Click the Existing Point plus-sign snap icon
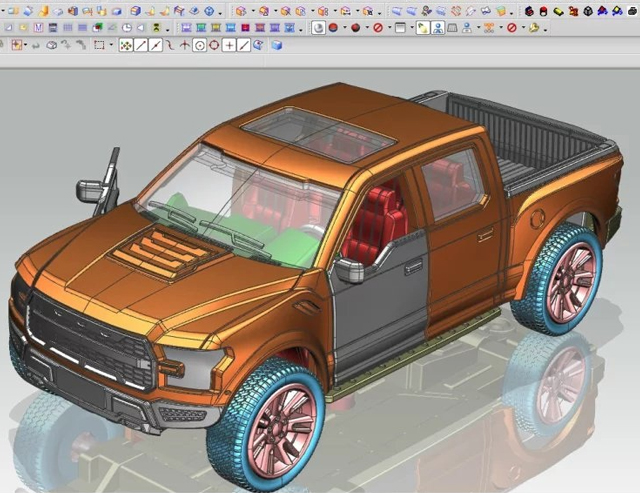 coord(229,45)
